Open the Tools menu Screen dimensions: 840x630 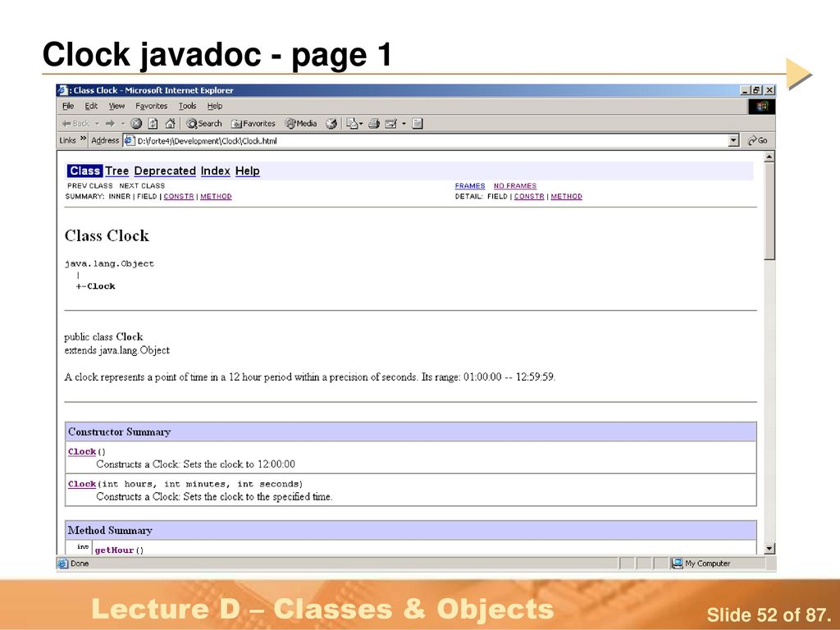(x=187, y=106)
